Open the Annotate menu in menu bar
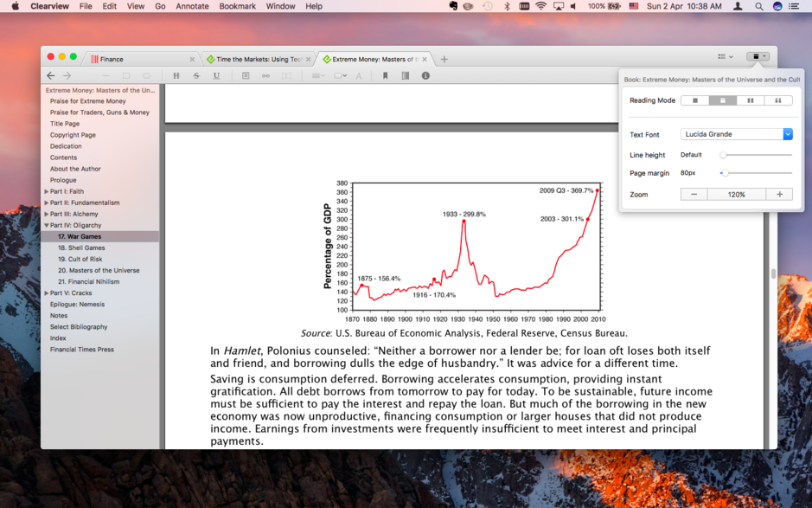812x508 pixels. (191, 6)
